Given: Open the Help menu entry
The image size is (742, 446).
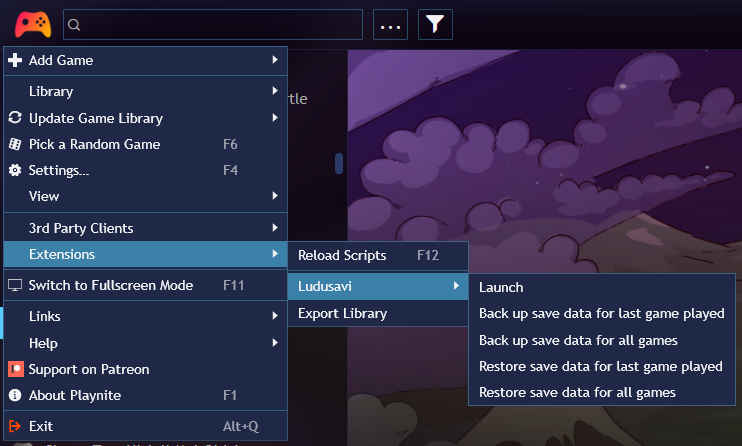Looking at the screenshot, I should [x=145, y=343].
